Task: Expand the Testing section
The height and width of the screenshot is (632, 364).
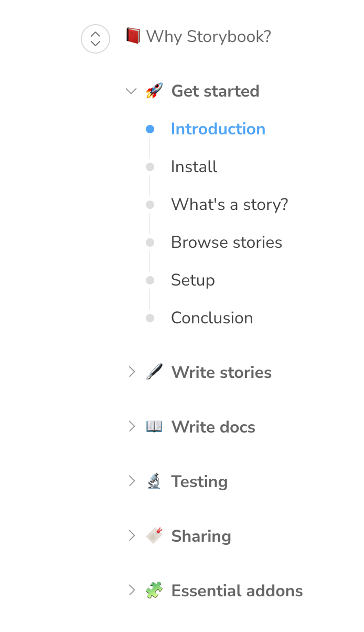Action: click(x=131, y=481)
